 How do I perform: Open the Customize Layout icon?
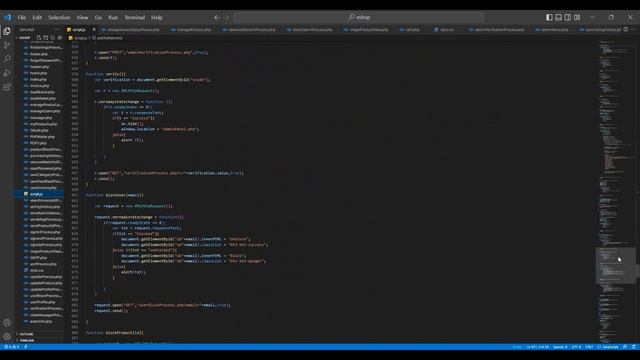click(x=577, y=18)
